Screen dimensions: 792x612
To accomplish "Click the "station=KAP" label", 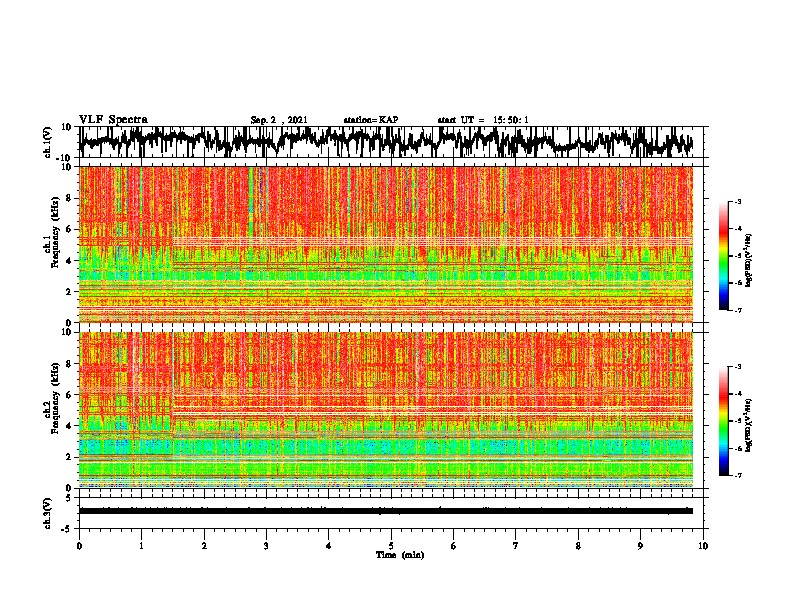I will (371, 120).
